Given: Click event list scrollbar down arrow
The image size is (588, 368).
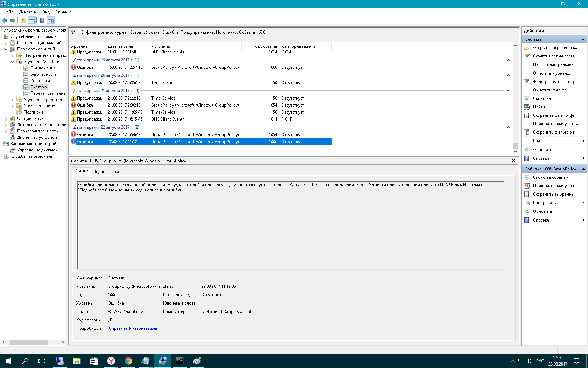Looking at the screenshot, I should [516, 151].
